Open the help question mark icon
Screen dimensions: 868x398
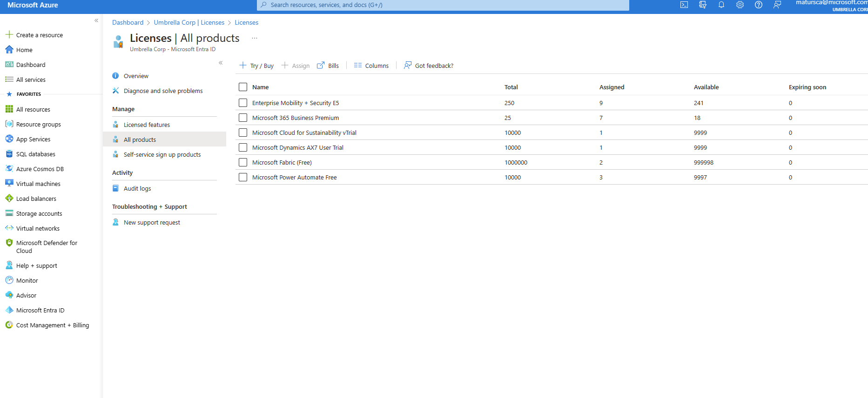pyautogui.click(x=759, y=5)
